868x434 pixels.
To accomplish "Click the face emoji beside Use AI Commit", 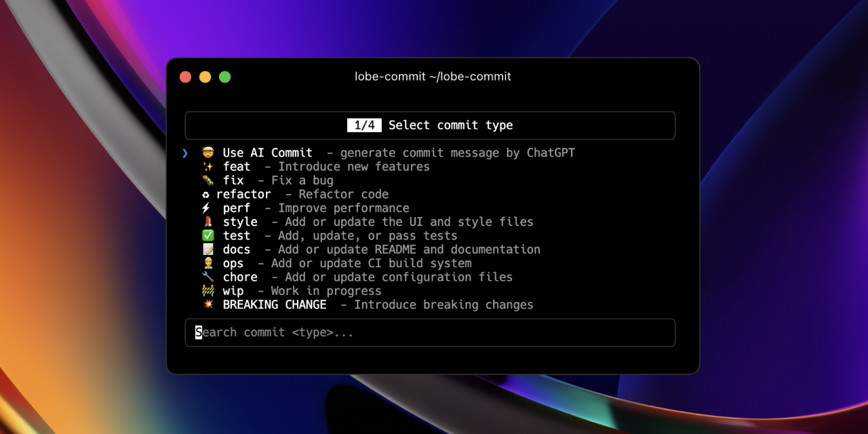I will click(208, 153).
